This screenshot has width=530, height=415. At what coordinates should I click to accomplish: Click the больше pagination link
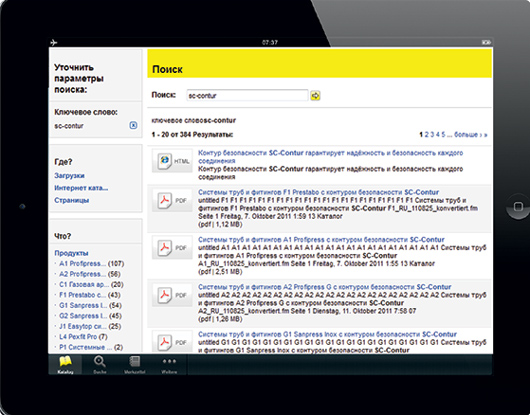(466, 135)
